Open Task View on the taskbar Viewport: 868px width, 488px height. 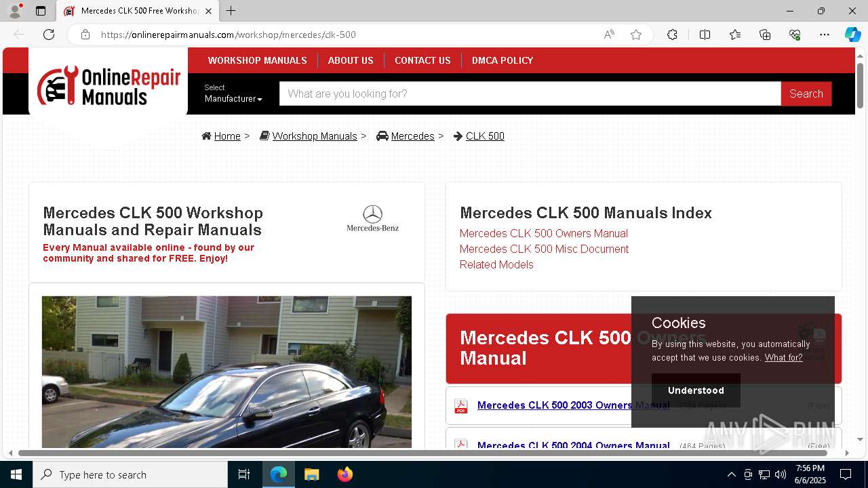[244, 474]
